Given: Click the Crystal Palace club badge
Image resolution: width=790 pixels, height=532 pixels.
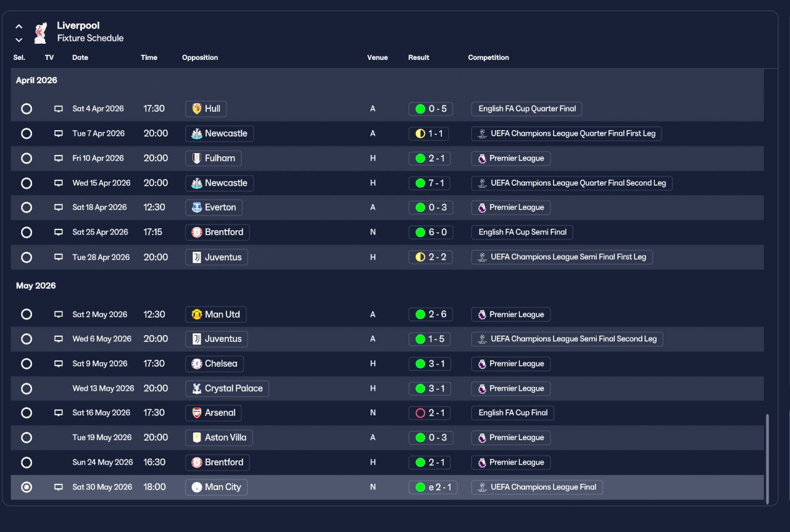Looking at the screenshot, I should tap(197, 388).
